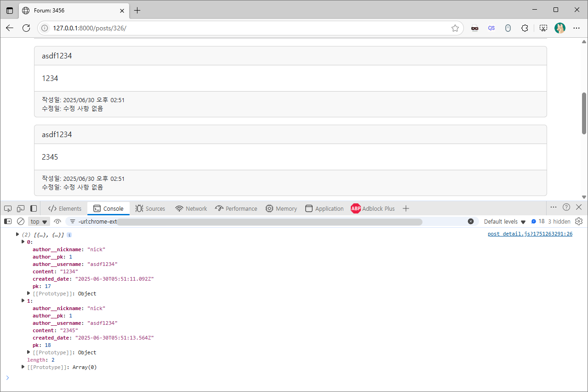Screen dimensions: 588x392
Task: Select created_date value ending 13.564Z
Action: (114, 338)
